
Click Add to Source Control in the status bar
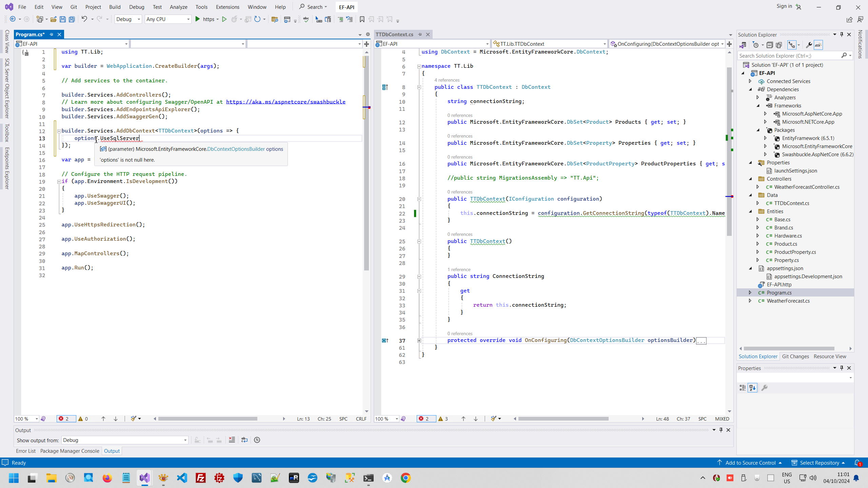pyautogui.click(x=750, y=463)
